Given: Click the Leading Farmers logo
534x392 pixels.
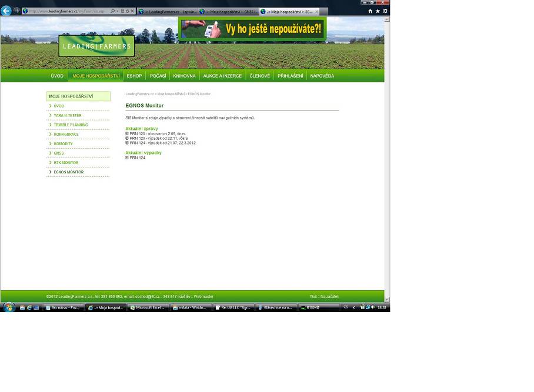Looking at the screenshot, I should [96, 46].
